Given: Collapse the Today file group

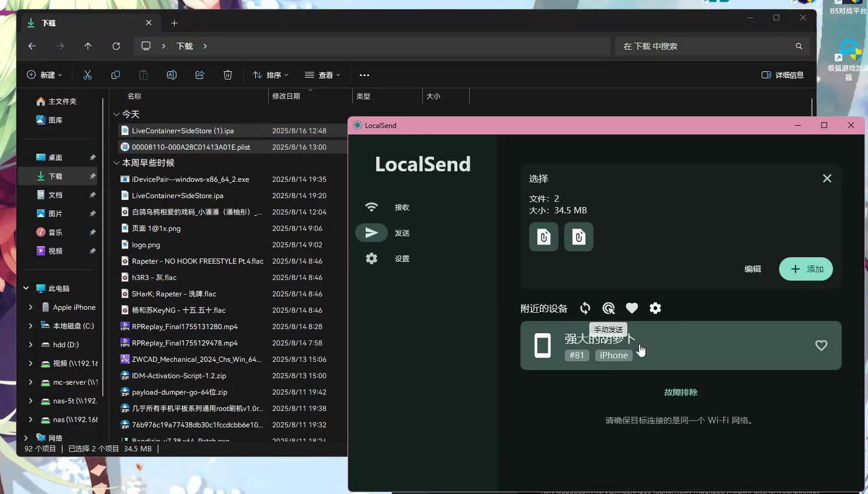Looking at the screenshot, I should pyautogui.click(x=117, y=114).
